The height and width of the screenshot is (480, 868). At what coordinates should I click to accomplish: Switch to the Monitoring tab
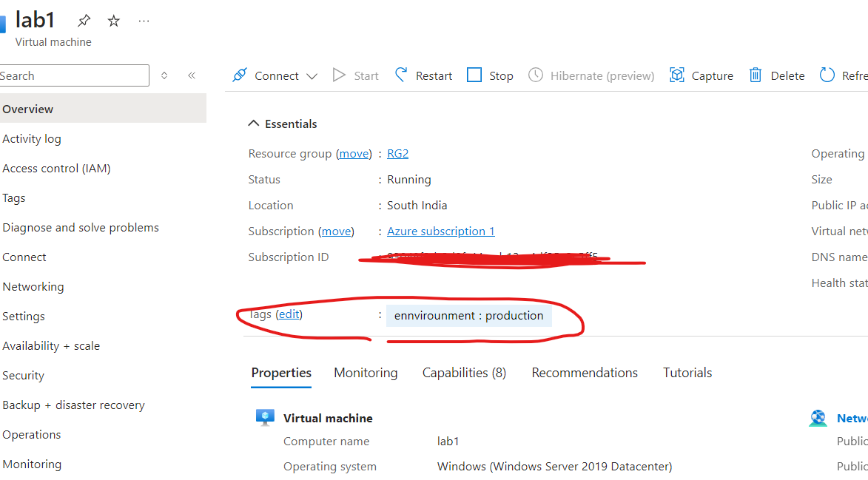pyautogui.click(x=366, y=373)
